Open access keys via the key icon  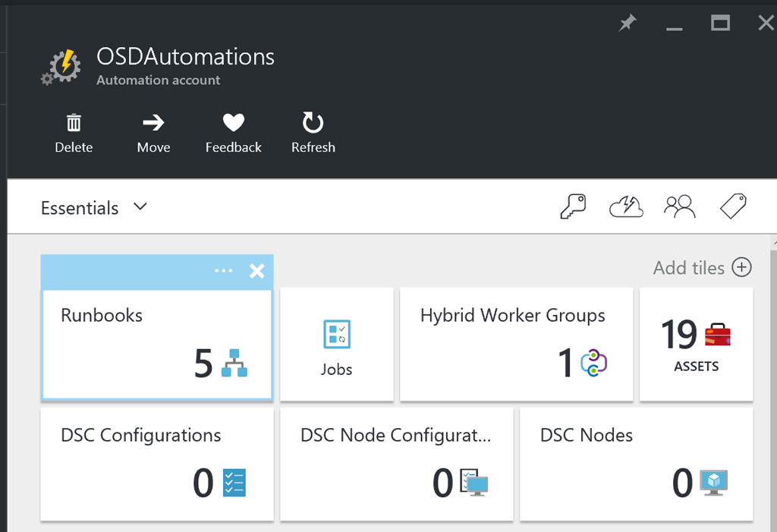pos(574,206)
